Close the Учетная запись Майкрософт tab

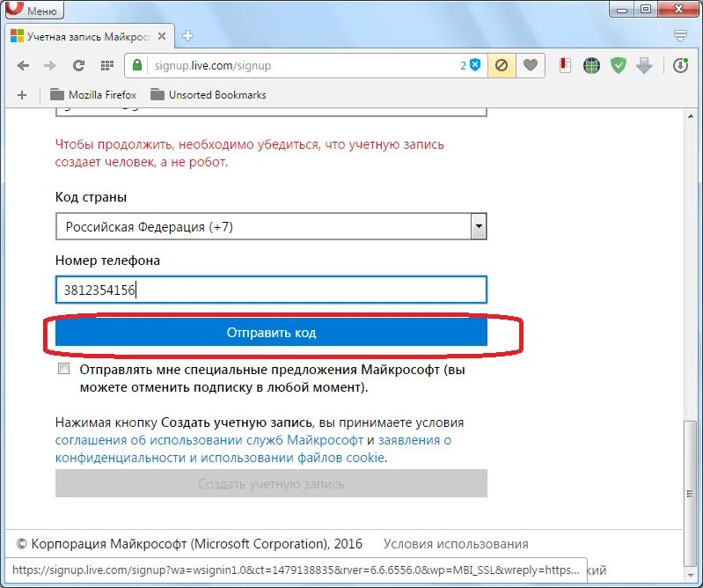[162, 36]
